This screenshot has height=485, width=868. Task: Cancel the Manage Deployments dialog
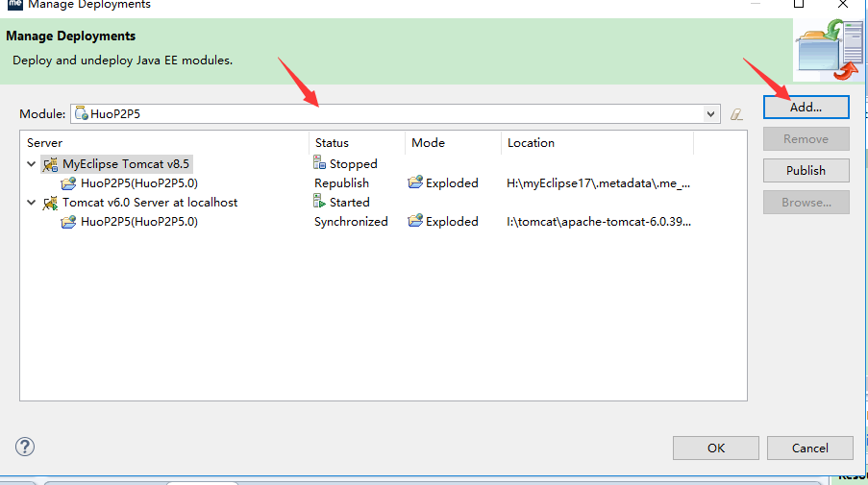point(810,448)
